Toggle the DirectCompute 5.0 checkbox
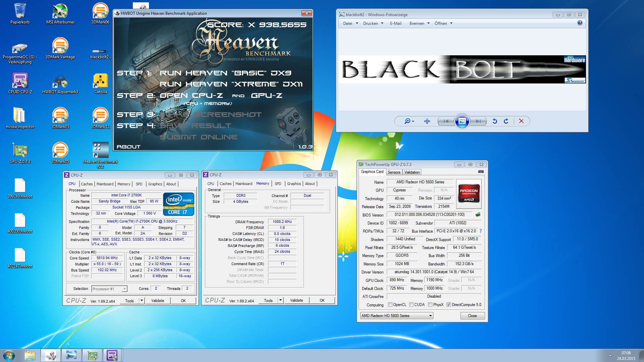 point(448,305)
